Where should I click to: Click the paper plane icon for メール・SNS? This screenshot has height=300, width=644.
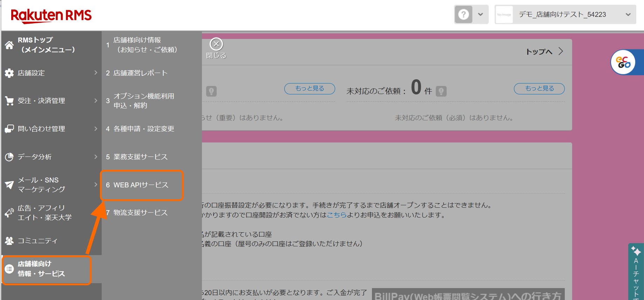(x=9, y=185)
